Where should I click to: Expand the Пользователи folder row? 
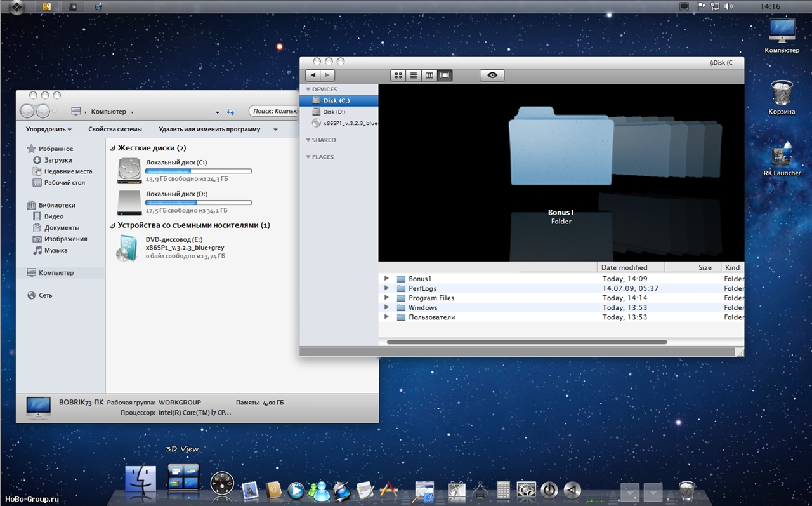click(x=386, y=316)
